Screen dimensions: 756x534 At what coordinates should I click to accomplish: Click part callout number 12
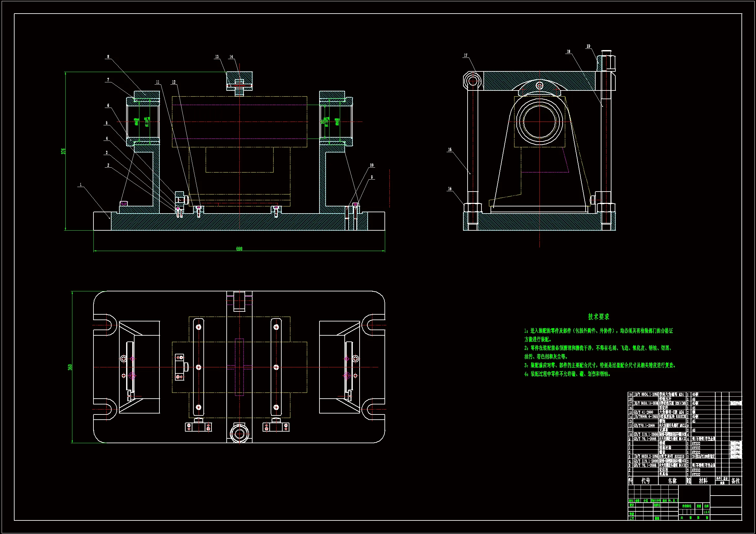click(174, 82)
